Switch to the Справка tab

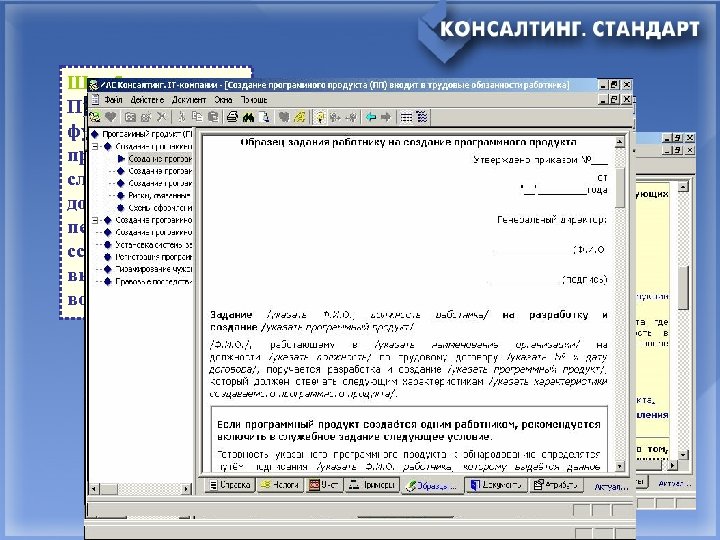pos(230,484)
